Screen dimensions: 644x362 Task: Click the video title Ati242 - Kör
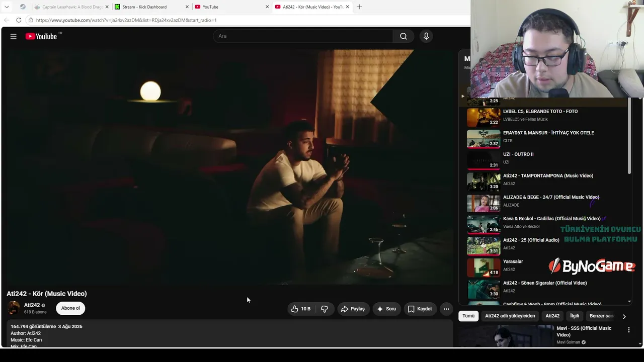coord(47,294)
